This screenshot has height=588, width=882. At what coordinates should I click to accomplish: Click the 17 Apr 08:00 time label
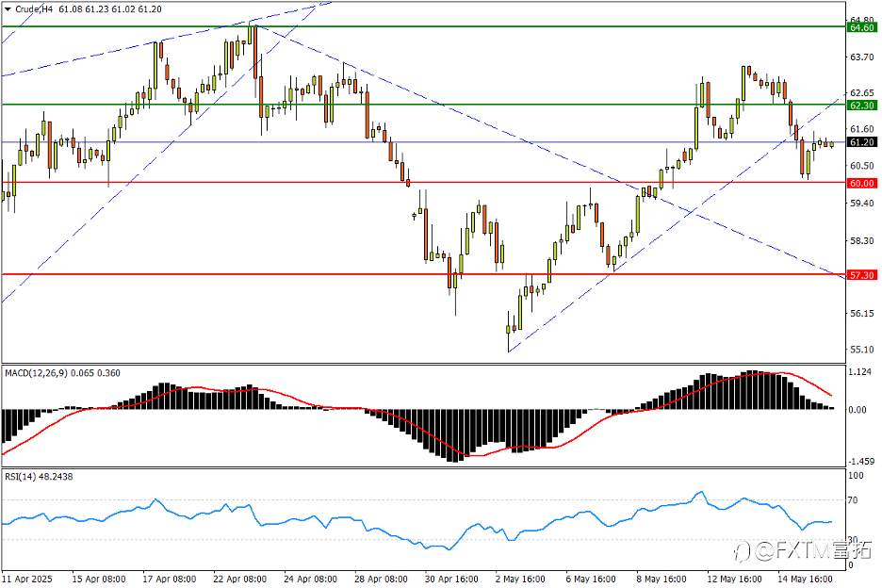(170, 579)
